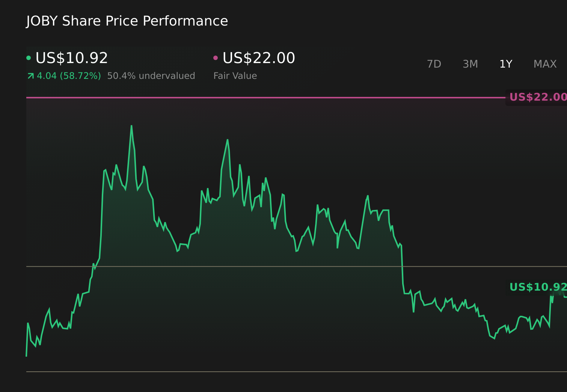The height and width of the screenshot is (392, 567).
Task: Click the pink US$22.00 chart line label
Action: click(538, 97)
